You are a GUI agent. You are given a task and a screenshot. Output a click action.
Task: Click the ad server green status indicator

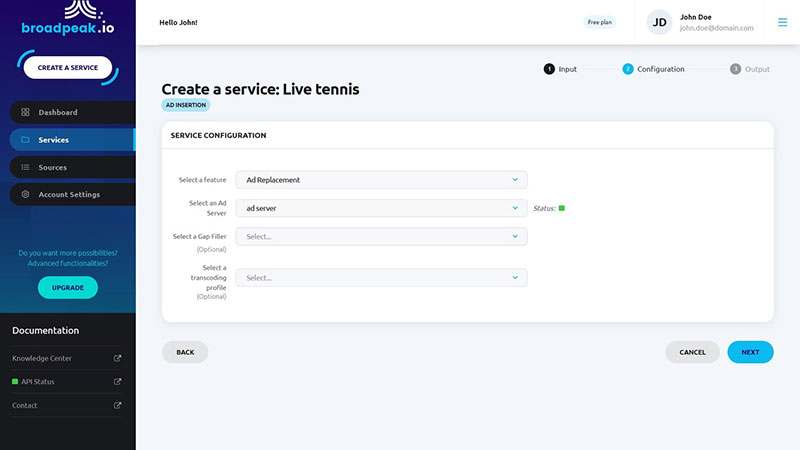562,208
